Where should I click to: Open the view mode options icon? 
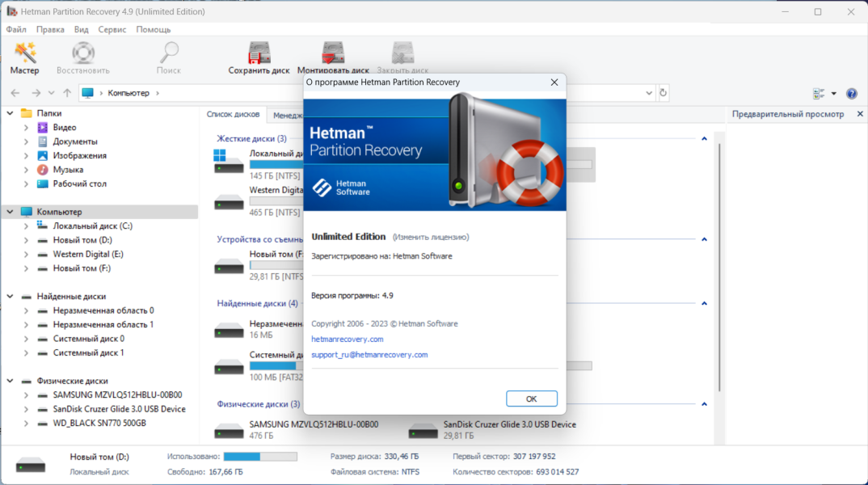coord(819,94)
